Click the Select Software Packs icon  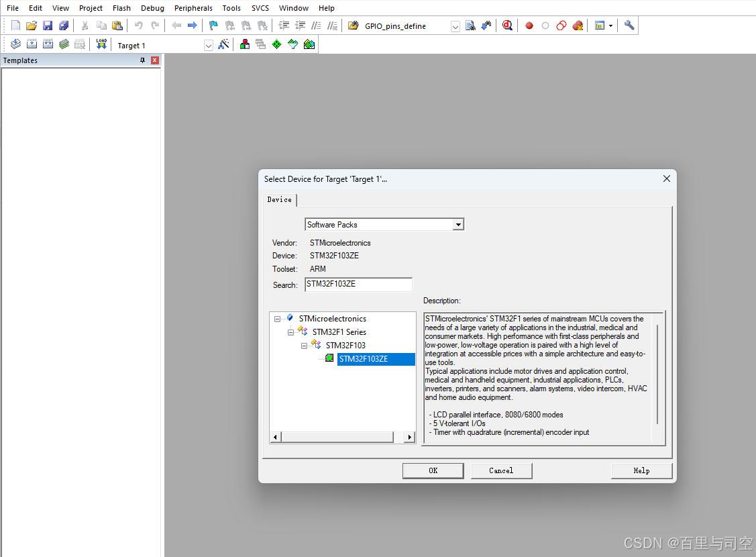pos(293,44)
